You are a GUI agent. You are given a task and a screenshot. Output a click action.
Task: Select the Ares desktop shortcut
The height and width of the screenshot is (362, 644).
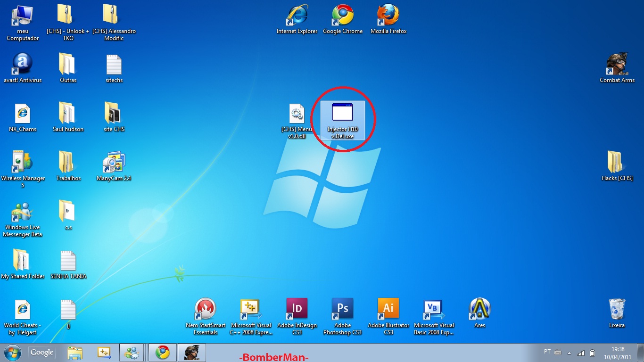tap(480, 313)
